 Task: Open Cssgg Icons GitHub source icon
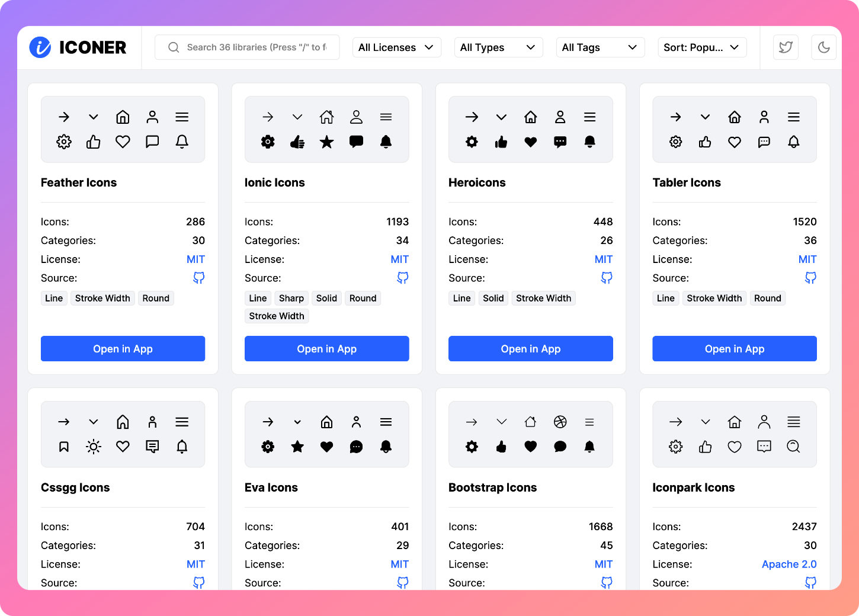click(199, 583)
